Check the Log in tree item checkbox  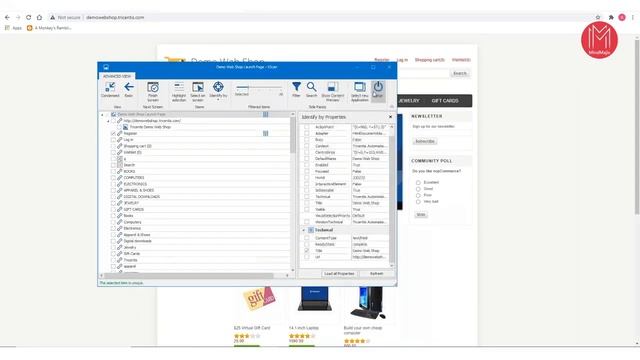pos(113,140)
